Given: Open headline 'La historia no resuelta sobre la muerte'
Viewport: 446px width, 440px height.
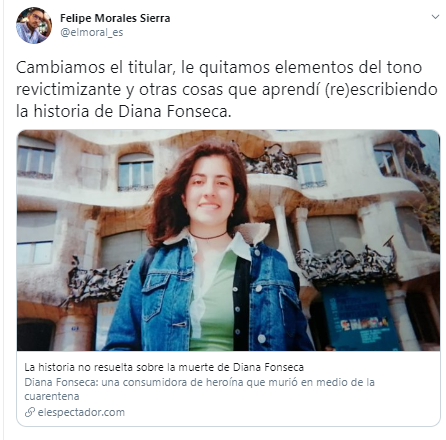Looking at the screenshot, I should (164, 367).
